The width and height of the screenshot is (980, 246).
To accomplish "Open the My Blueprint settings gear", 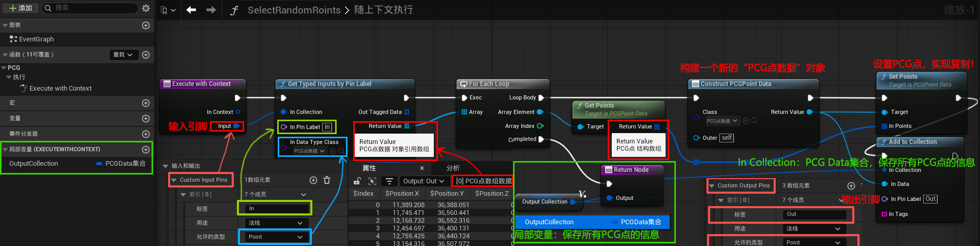I will pos(146,8).
